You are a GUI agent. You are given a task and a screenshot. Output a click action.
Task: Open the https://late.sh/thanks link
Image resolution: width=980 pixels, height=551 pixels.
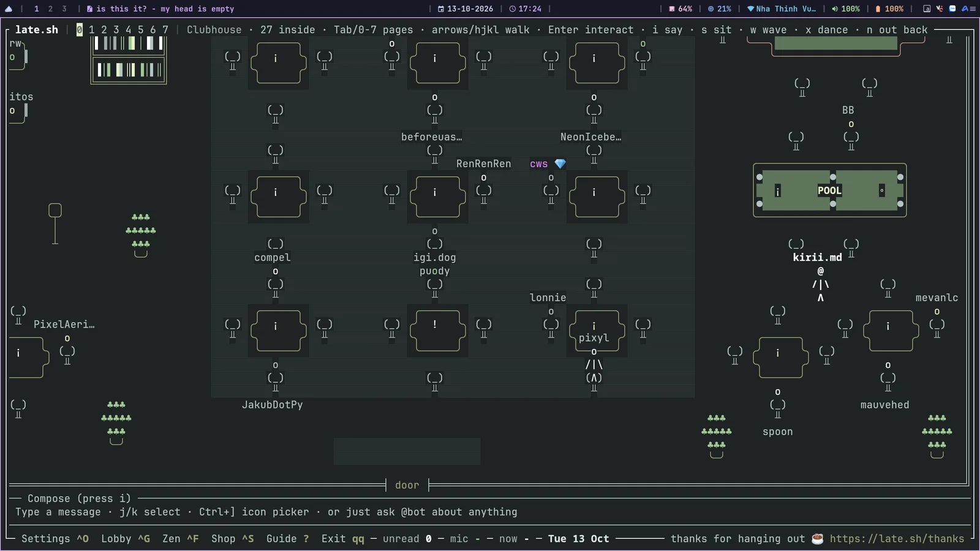point(897,539)
